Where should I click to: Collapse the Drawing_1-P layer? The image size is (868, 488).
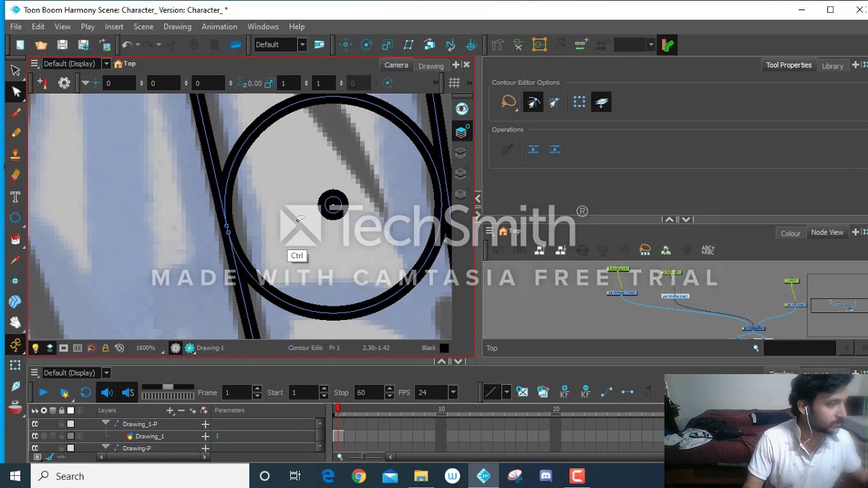(106, 423)
